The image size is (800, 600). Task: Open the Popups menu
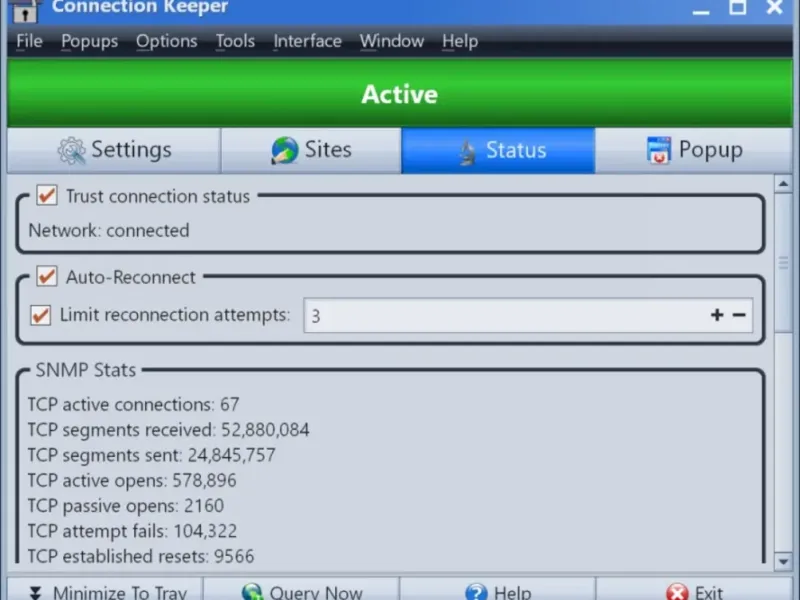[89, 41]
